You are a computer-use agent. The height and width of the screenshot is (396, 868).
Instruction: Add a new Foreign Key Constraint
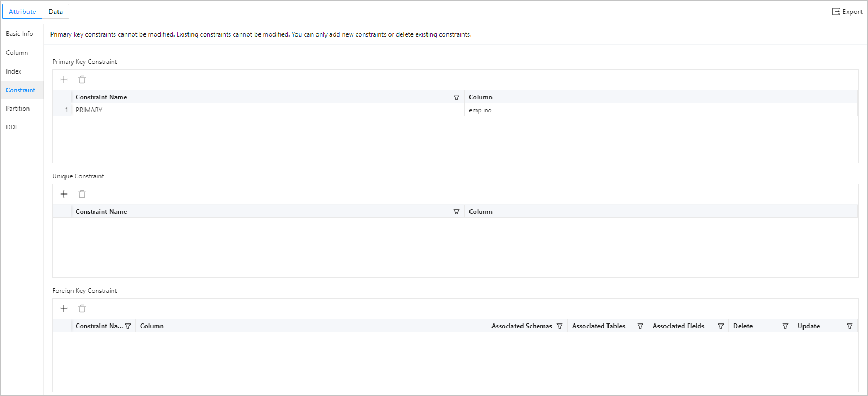point(64,308)
